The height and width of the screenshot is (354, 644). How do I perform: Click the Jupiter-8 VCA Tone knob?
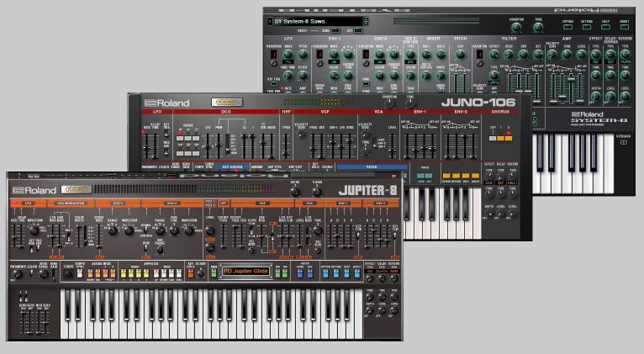coord(318,230)
